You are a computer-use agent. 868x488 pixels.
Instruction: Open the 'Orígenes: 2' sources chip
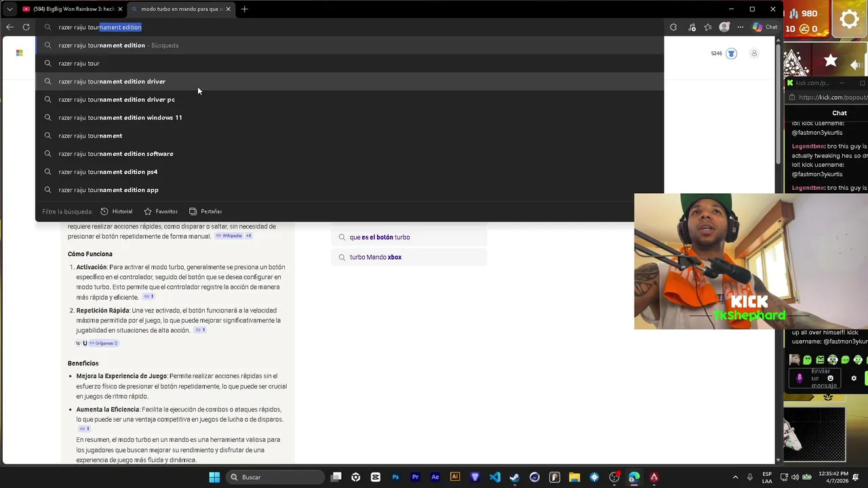click(104, 343)
